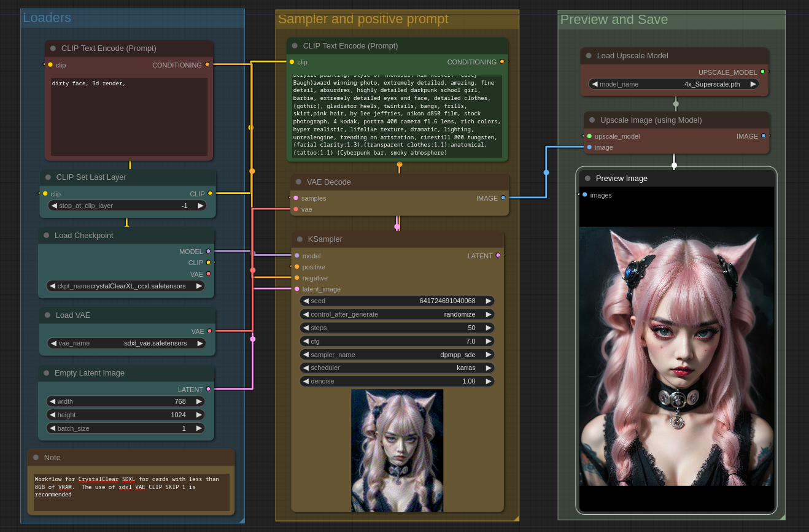Collapse the Empty Latent Image node dot
The width and height of the screenshot is (809, 532).
(x=47, y=373)
